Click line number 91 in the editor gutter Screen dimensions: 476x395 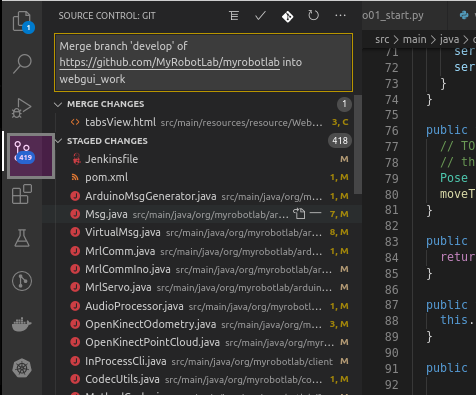pos(392,368)
